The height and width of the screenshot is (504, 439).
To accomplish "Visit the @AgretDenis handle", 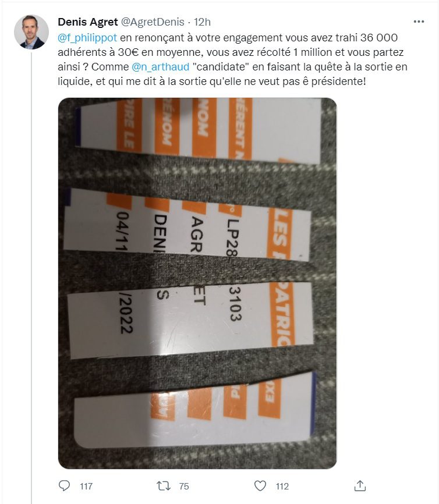I will [153, 22].
